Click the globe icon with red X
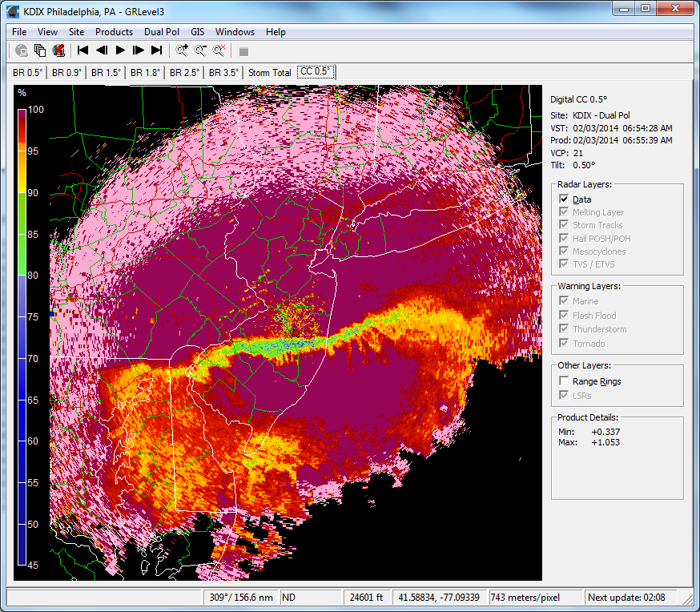The height and width of the screenshot is (612, 700). point(58,50)
